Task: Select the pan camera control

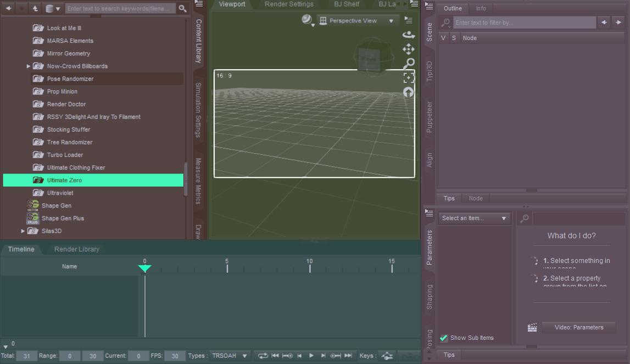Action: pos(409,49)
